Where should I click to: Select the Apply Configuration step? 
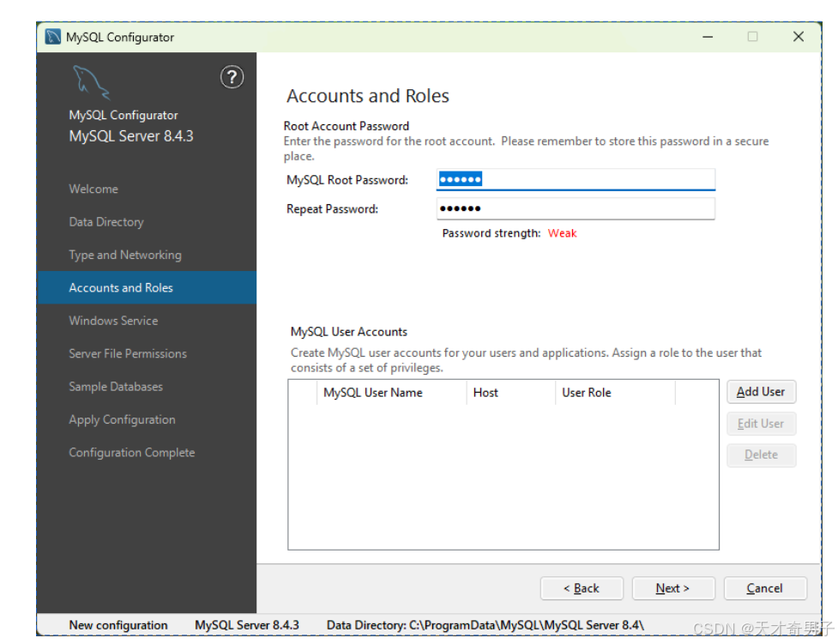click(122, 419)
